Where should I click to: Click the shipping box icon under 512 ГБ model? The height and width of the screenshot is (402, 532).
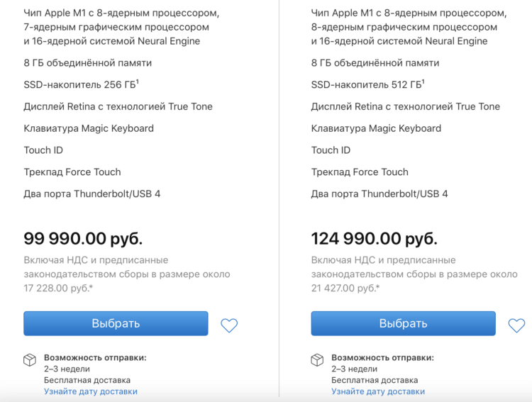click(317, 360)
